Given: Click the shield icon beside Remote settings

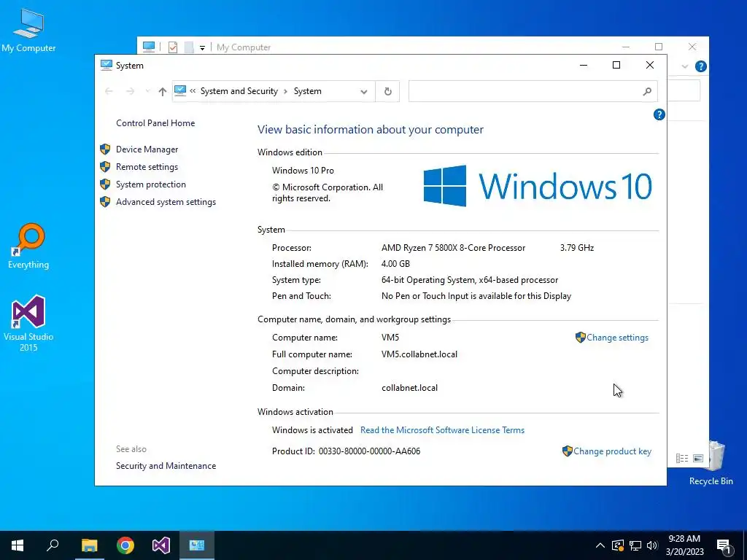Looking at the screenshot, I should click(x=105, y=167).
